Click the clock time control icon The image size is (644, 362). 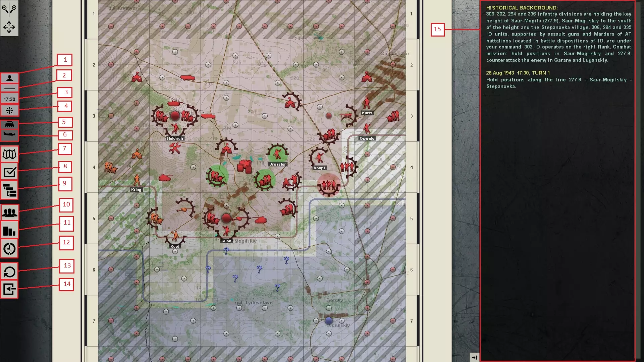coord(9,249)
